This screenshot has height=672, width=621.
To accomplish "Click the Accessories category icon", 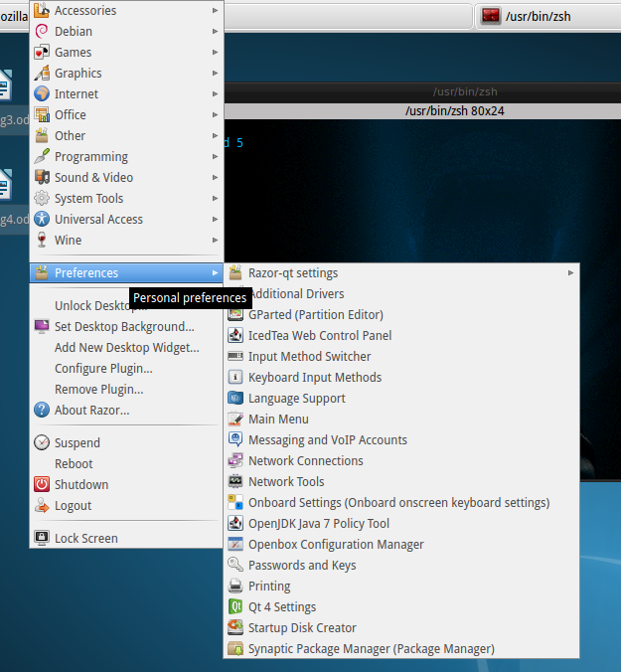I will 42,10.
